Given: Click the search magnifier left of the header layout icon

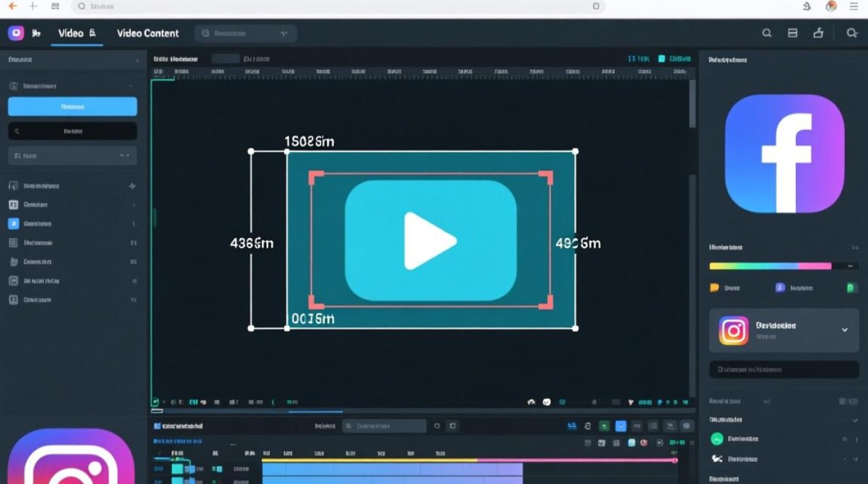Looking at the screenshot, I should (767, 34).
